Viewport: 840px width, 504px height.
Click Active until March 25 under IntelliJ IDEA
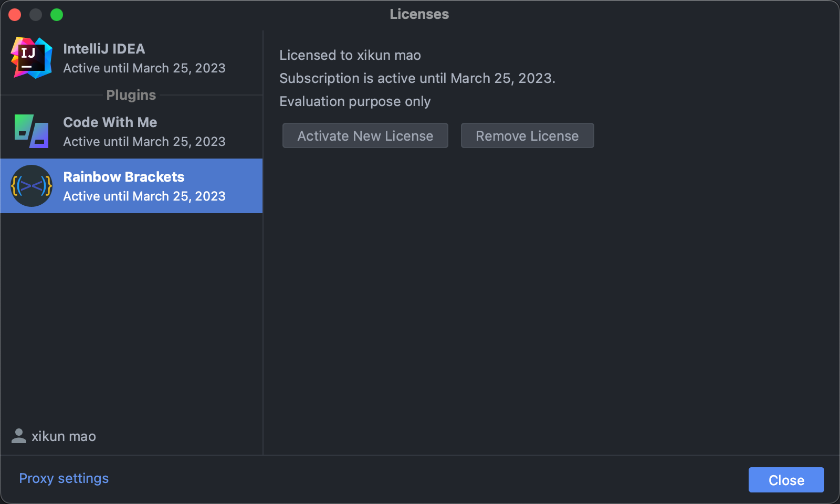point(144,68)
